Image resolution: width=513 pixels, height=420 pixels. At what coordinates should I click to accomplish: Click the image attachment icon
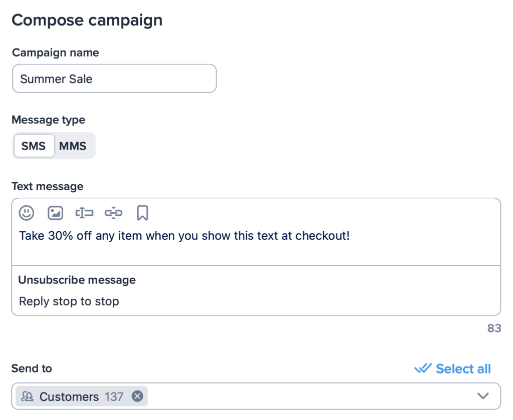[55, 213]
